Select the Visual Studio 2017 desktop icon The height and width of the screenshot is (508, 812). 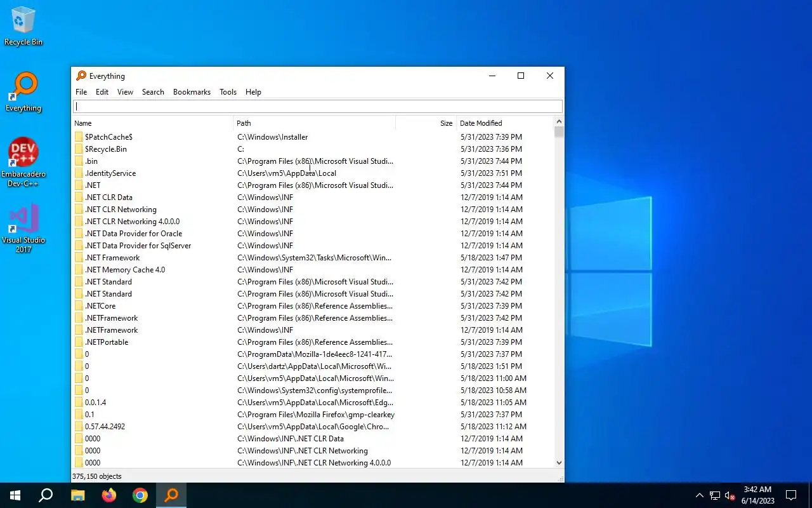(23, 229)
